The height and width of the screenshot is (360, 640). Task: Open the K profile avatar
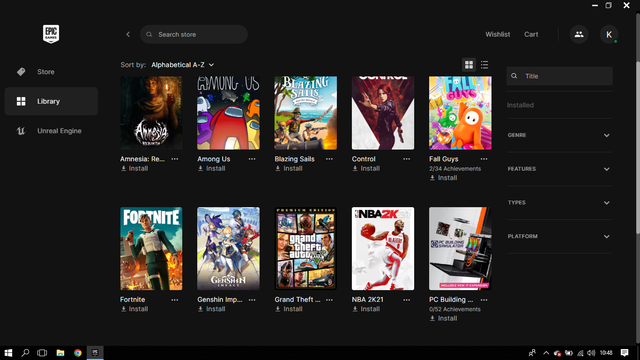[x=609, y=34]
